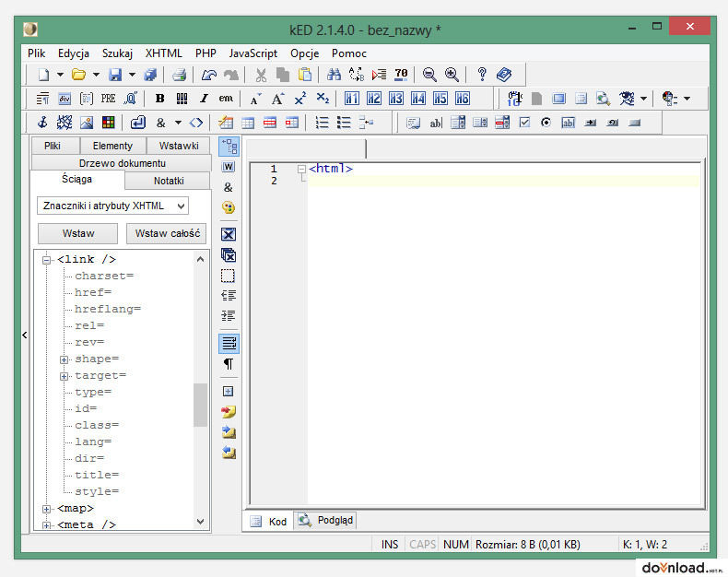Image resolution: width=728 pixels, height=577 pixels.
Task: Expand the target= attribute node
Action: click(65, 376)
